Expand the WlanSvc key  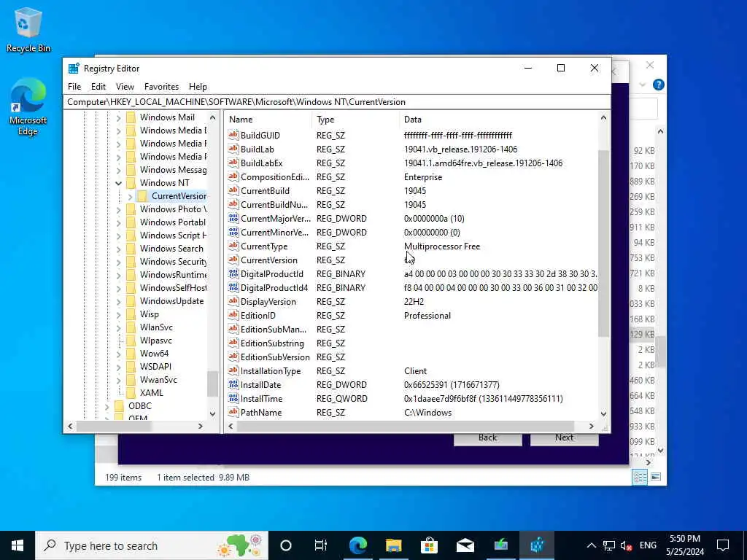click(118, 327)
